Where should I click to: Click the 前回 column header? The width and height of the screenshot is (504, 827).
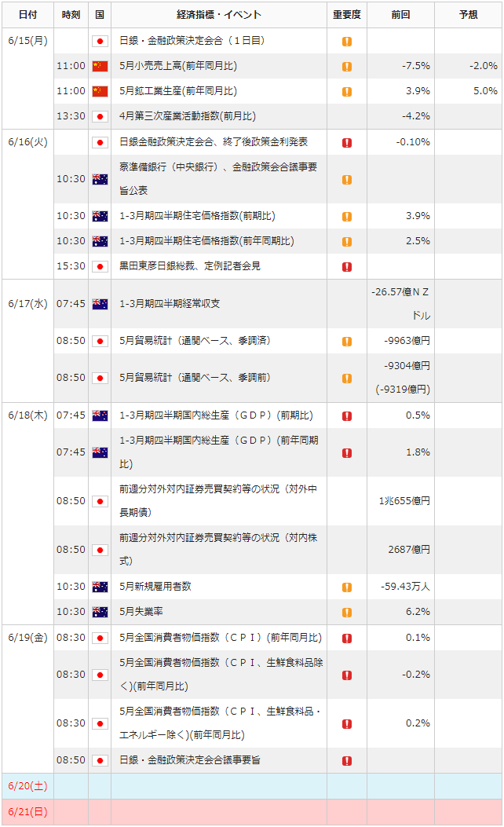[400, 15]
